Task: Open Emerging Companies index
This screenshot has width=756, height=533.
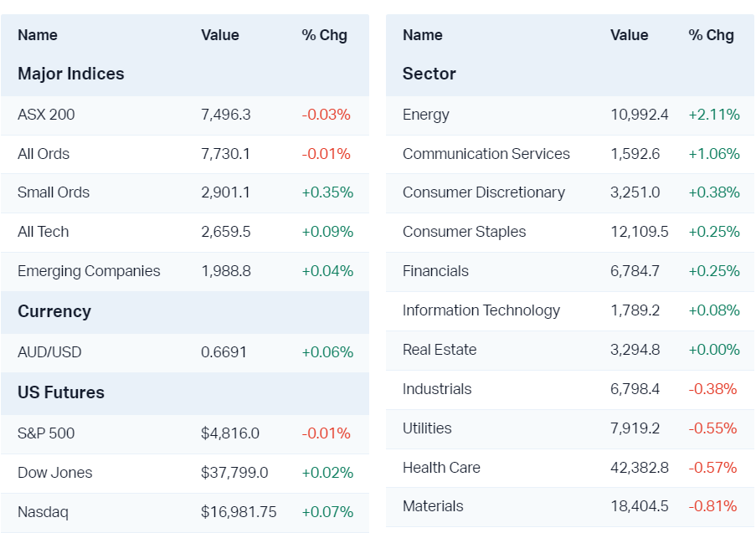Action: [x=89, y=271]
